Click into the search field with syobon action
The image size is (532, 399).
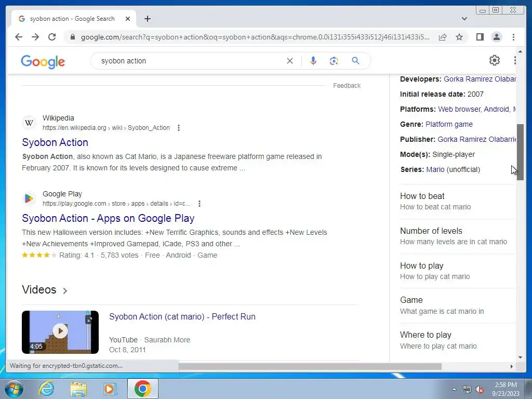[190, 61]
